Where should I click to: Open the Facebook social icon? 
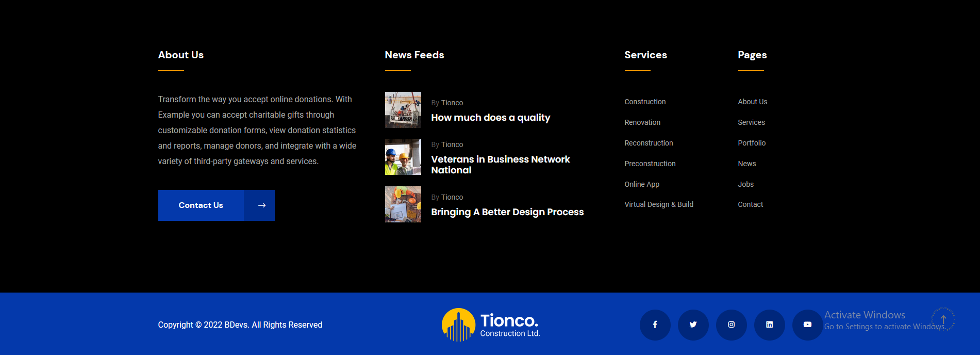click(655, 325)
